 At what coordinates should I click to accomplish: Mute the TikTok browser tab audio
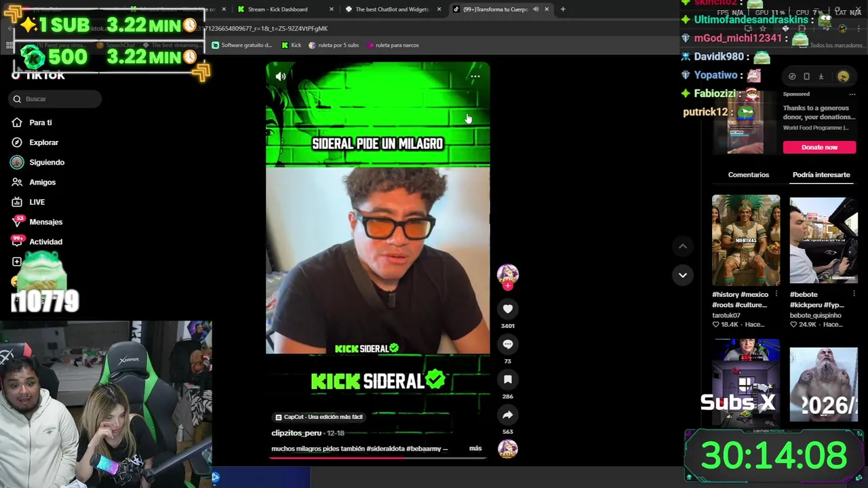pyautogui.click(x=536, y=9)
